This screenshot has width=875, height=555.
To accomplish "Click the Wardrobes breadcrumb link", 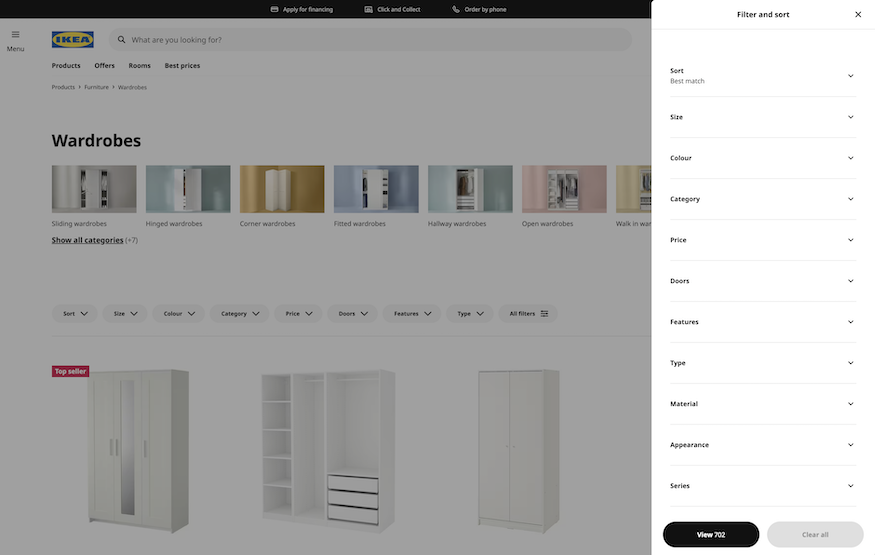I will [132, 87].
